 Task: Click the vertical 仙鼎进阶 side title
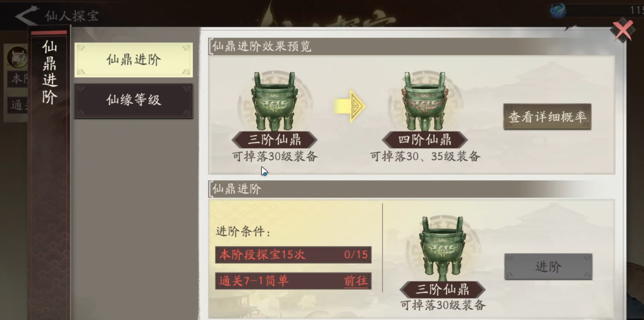tap(49, 72)
